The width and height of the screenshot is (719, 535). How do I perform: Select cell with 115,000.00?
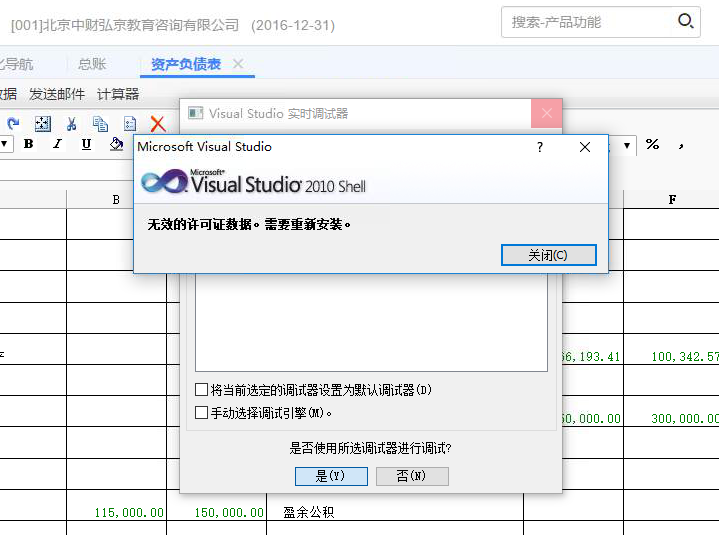116,505
